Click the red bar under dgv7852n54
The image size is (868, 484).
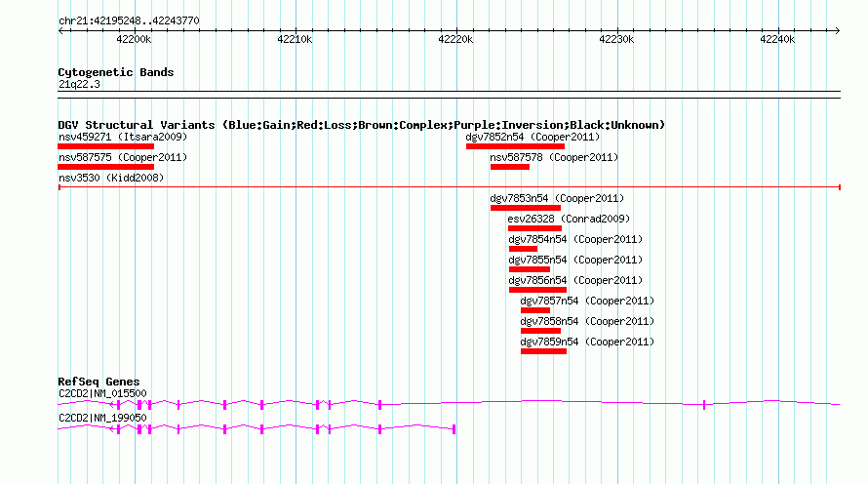pyautogui.click(x=515, y=146)
